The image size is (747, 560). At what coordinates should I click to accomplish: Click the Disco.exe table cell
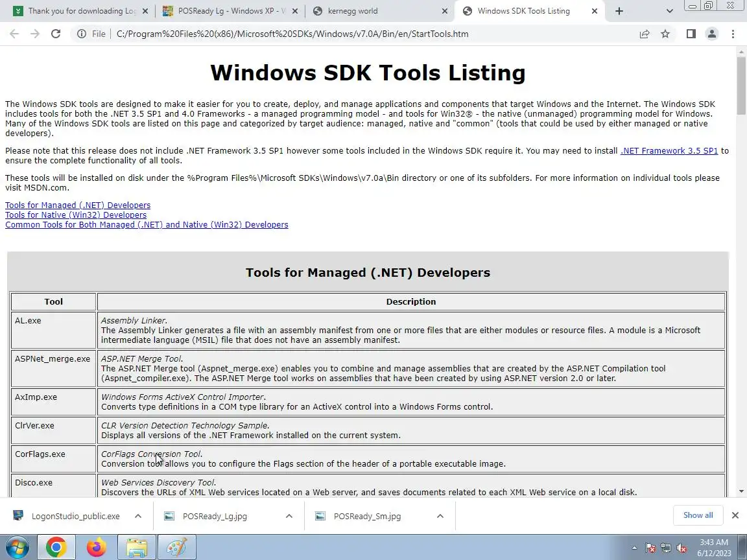click(x=53, y=485)
